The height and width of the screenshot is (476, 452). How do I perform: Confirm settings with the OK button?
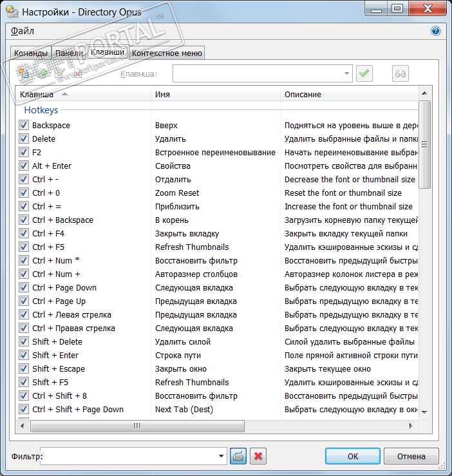point(352,456)
